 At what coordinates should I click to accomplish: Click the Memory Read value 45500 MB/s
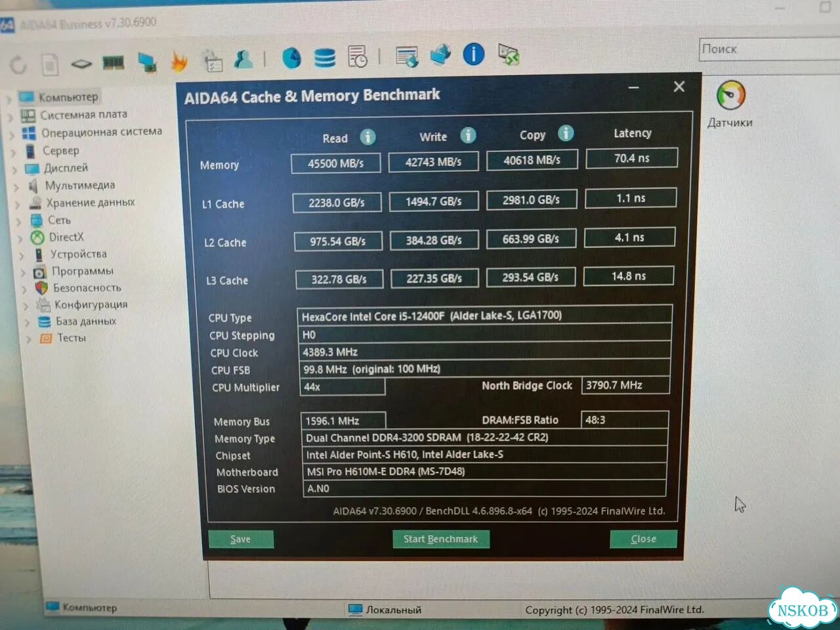pyautogui.click(x=336, y=163)
